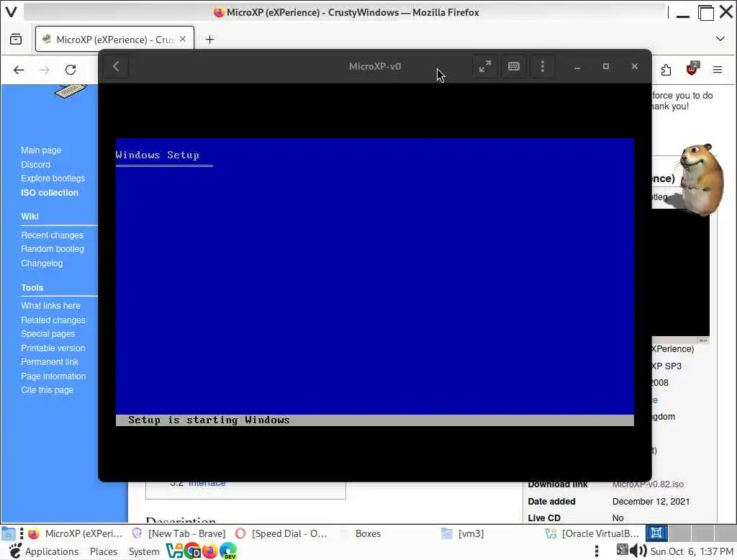Open Special pages link

tap(48, 334)
